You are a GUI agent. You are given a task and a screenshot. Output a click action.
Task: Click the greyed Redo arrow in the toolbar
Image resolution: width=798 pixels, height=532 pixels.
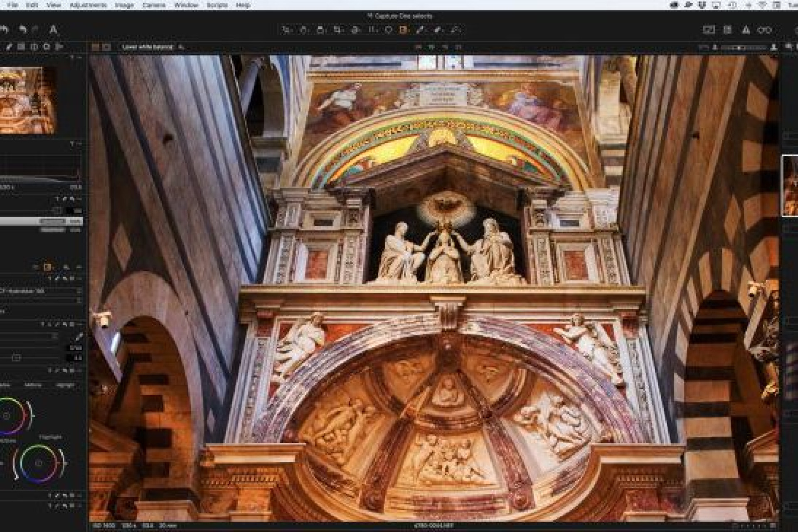click(x=35, y=29)
